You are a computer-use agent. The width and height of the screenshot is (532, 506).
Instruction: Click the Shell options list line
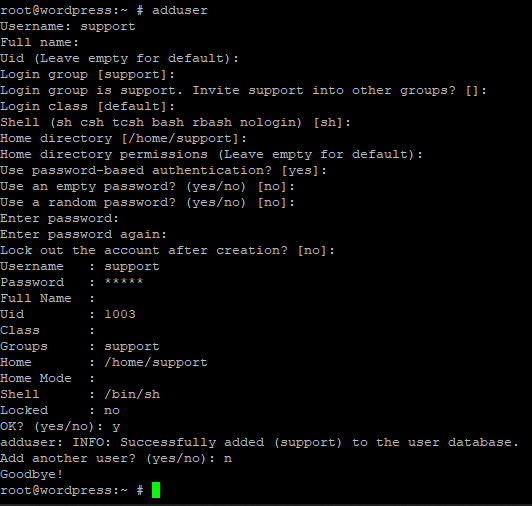(175, 123)
